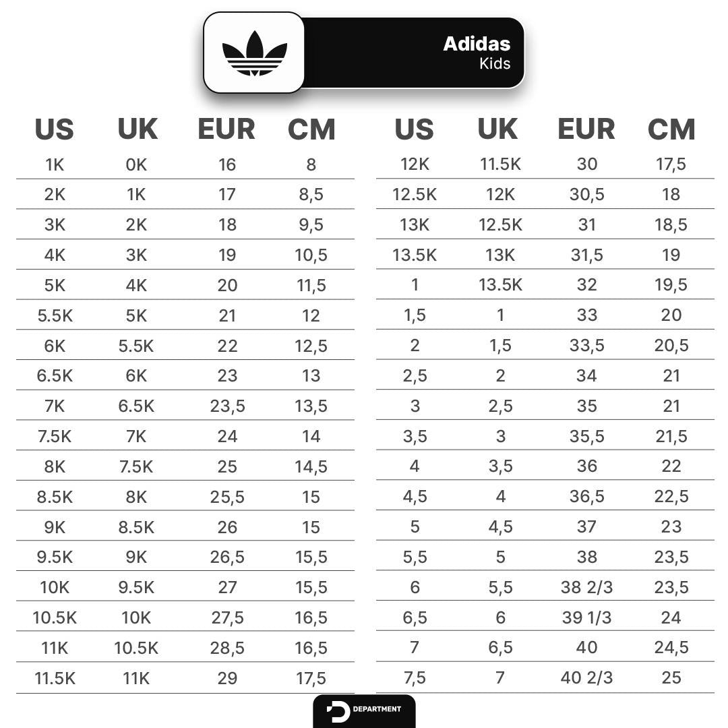This screenshot has width=728, height=728.
Task: Select the 33,5 EUR size cell
Action: pyautogui.click(x=586, y=346)
